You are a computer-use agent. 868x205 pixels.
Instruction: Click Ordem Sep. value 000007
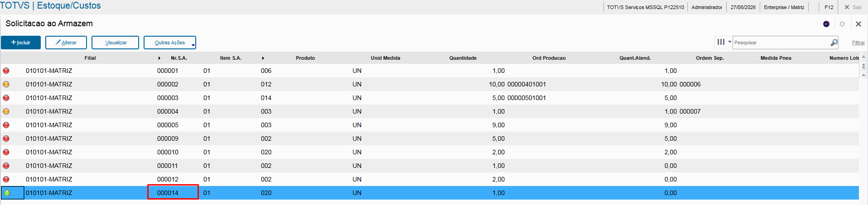click(690, 111)
